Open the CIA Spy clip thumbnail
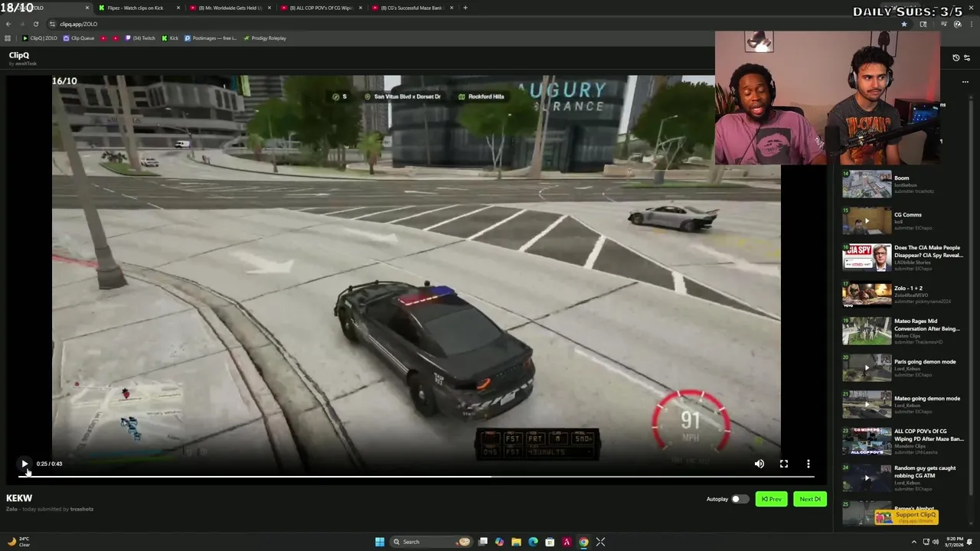This screenshot has width=980, height=551. (x=867, y=258)
